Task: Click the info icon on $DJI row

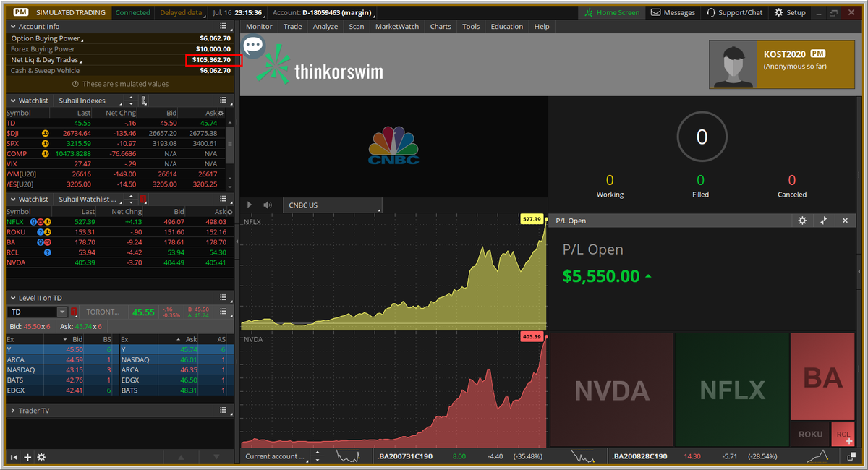Action: 45,133
